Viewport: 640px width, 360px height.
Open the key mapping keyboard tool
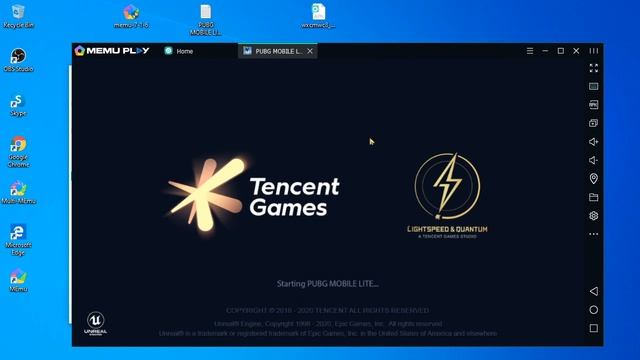pyautogui.click(x=594, y=86)
